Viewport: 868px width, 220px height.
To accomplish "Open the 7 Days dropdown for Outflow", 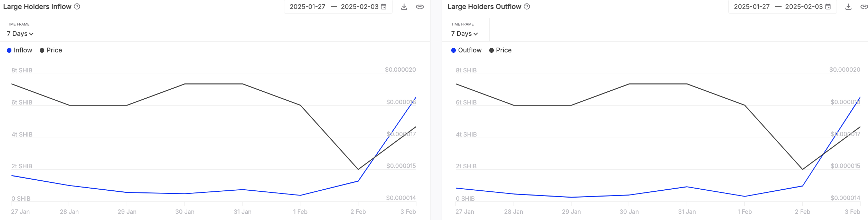I will point(464,34).
